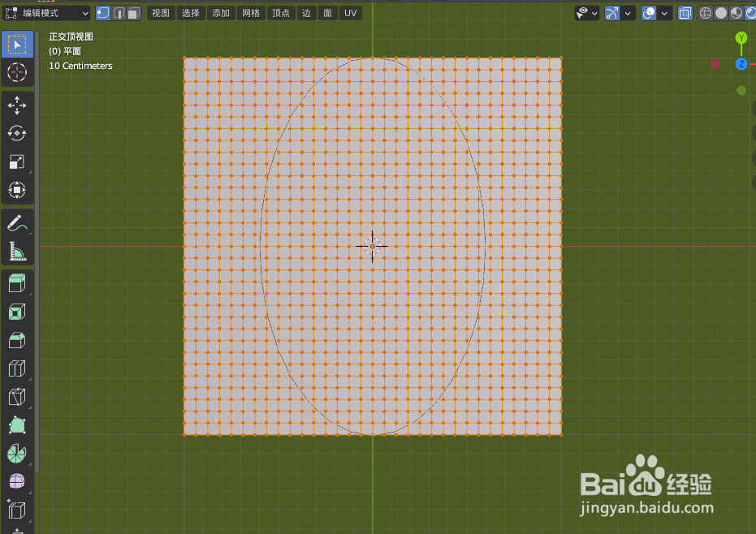Pick the Move tool in the toolbar
Viewport: 756px width, 534px height.
(17, 106)
